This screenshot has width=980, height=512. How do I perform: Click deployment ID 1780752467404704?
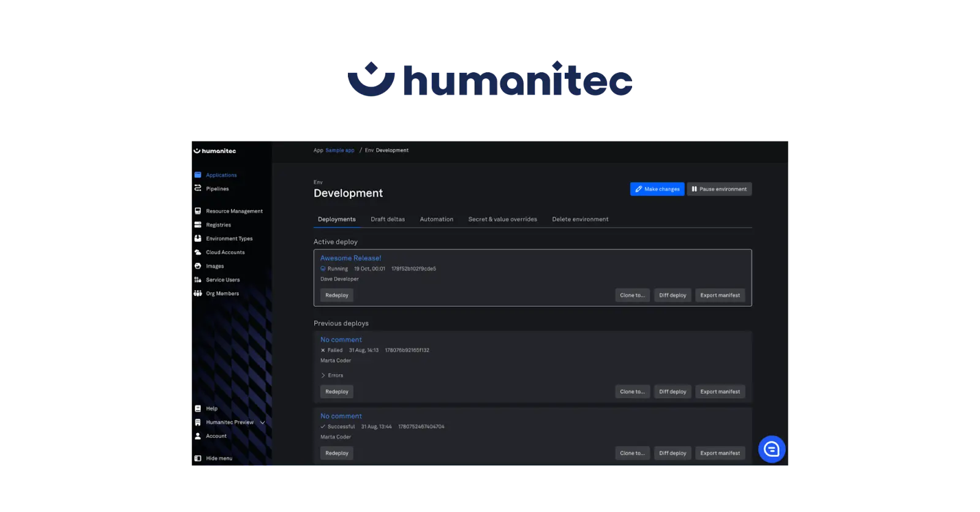click(421, 427)
